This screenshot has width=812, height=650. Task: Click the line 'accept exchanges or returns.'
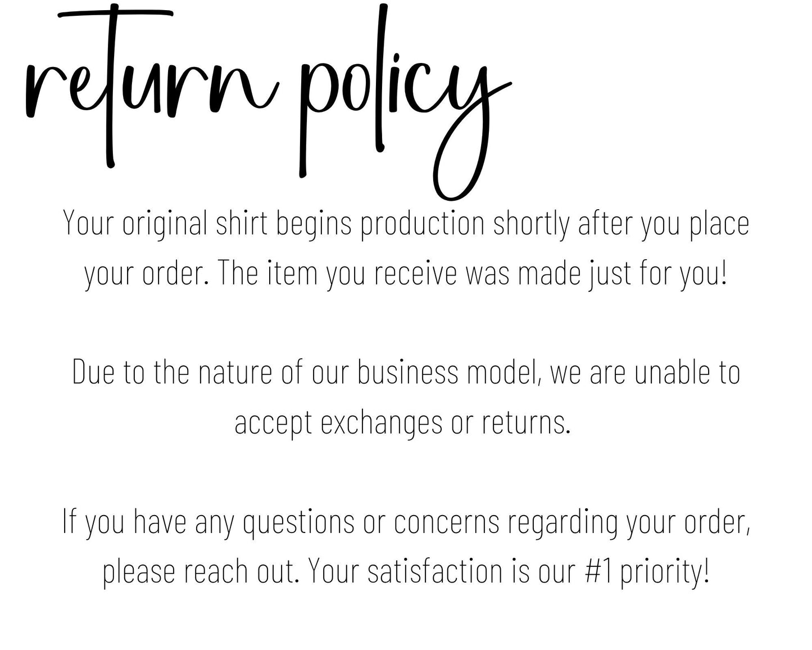point(402,423)
